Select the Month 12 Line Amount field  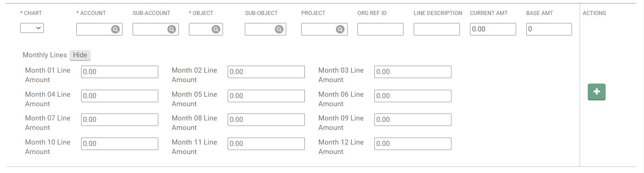point(413,144)
